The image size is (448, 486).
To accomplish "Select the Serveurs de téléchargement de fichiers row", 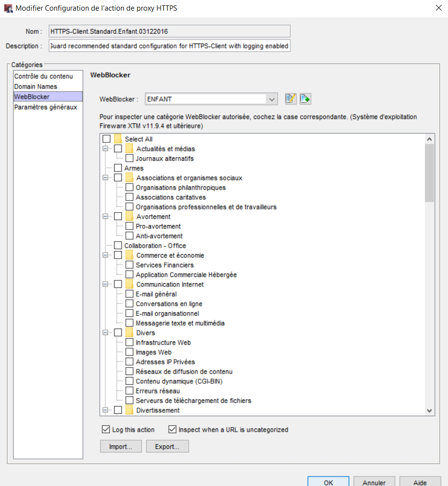I will pyautogui.click(x=194, y=400).
